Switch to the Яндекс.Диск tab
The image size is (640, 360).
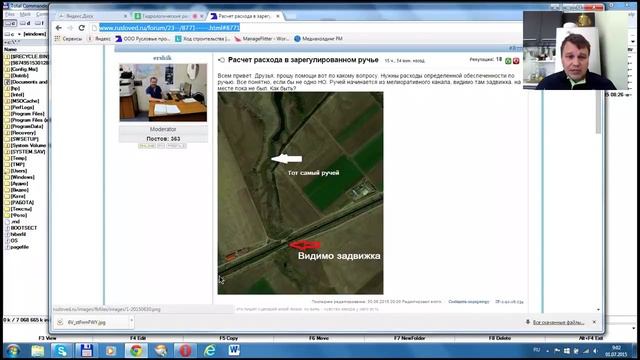[x=92, y=16]
